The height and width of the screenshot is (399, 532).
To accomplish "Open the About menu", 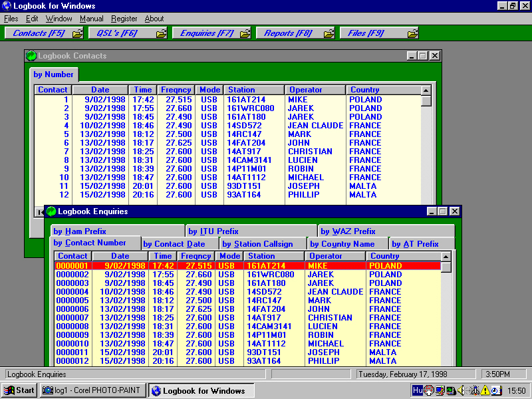I will (154, 19).
